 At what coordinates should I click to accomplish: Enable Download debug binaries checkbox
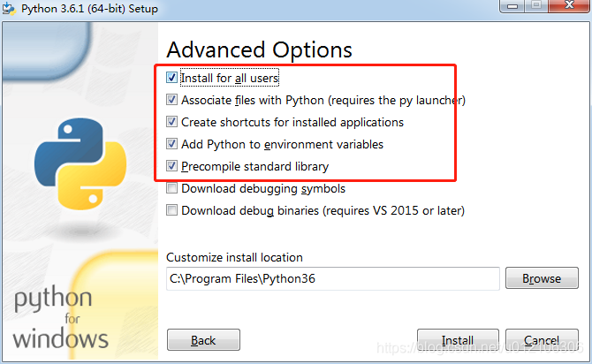pyautogui.click(x=171, y=210)
